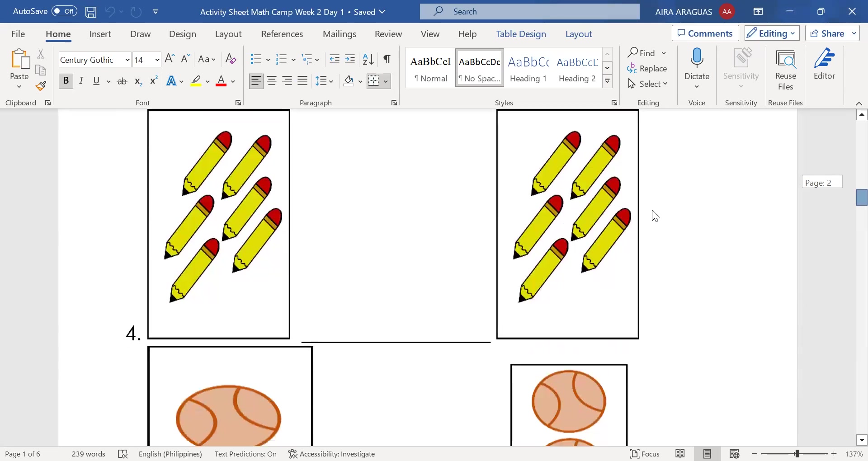Open the File menu
The height and width of the screenshot is (461, 868).
18,34
